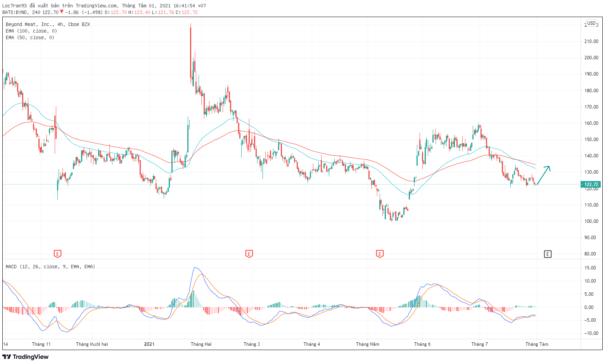This screenshot has width=605, height=364.
Task: Select the EMA (100, close, 0) legend
Action: 31,31
